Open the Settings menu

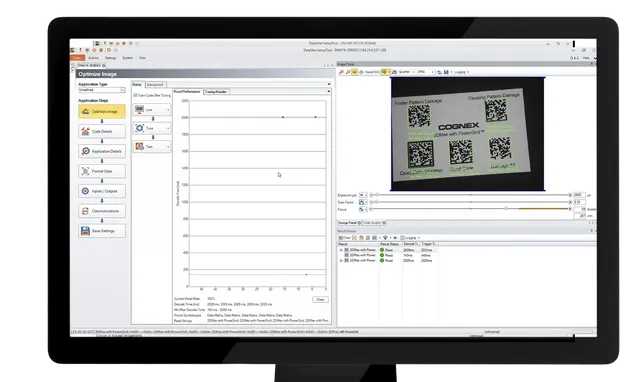[x=111, y=58]
